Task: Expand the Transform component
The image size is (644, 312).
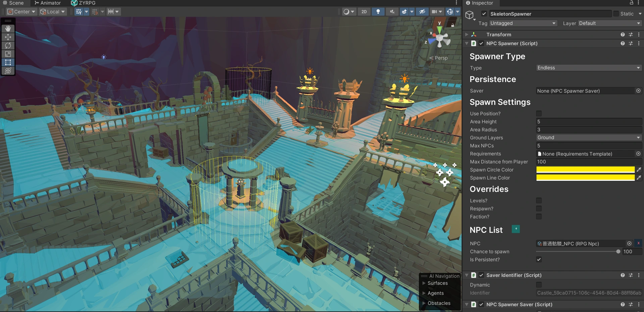Action: tap(467, 35)
